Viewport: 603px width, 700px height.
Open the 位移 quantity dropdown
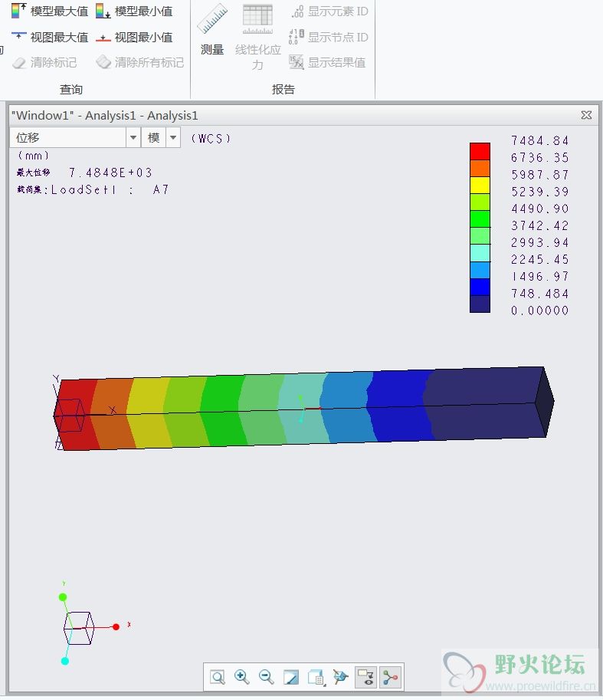tap(133, 137)
